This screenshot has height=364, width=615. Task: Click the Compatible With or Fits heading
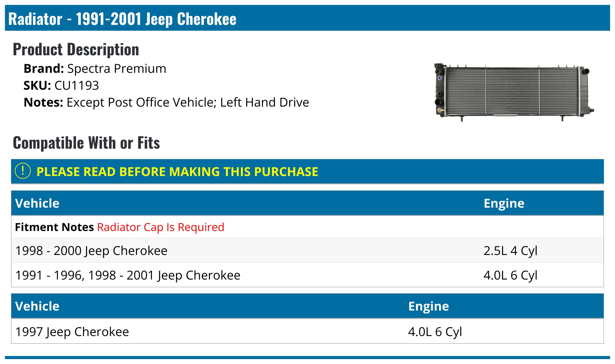pyautogui.click(x=86, y=143)
